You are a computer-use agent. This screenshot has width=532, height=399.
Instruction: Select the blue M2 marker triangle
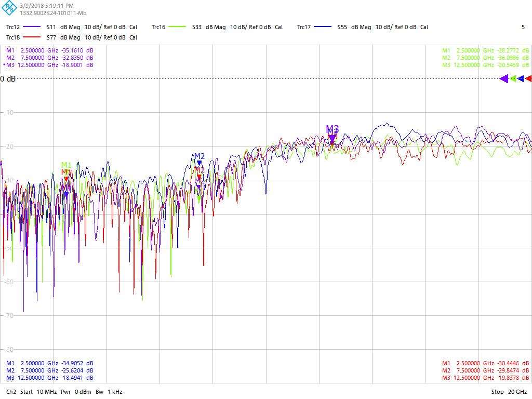(199, 163)
